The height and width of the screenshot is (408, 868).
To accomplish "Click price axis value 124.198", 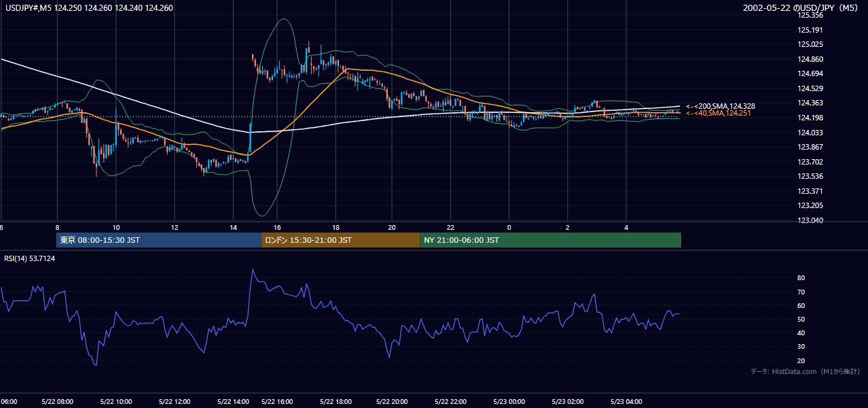I will (x=811, y=118).
